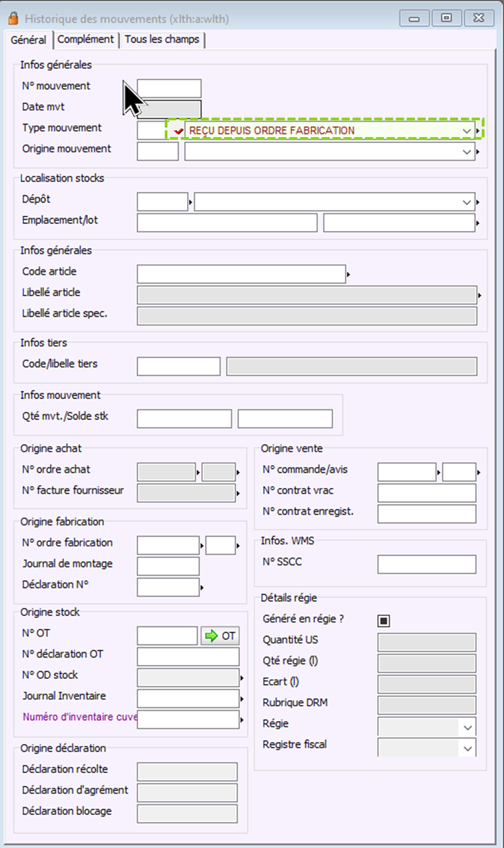Switch to the Complément tab
The width and height of the screenshot is (504, 848).
click(x=86, y=40)
